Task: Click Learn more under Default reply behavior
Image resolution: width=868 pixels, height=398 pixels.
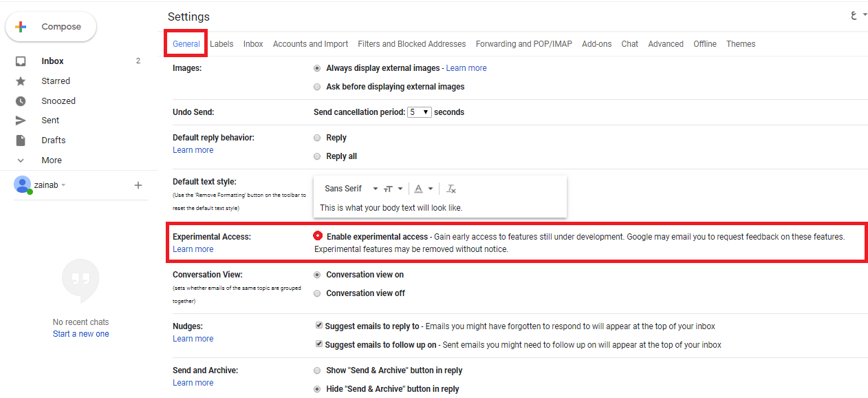Action: pyautogui.click(x=193, y=150)
